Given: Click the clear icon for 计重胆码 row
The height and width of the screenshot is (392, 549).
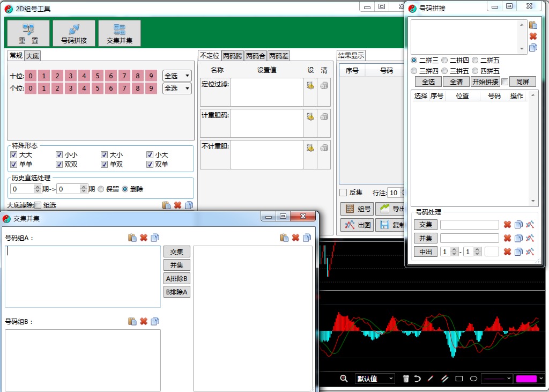Looking at the screenshot, I should point(324,116).
